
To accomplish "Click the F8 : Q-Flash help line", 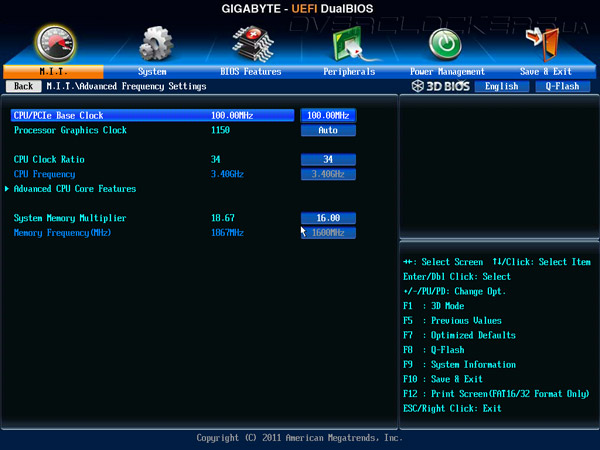I will tap(434, 350).
